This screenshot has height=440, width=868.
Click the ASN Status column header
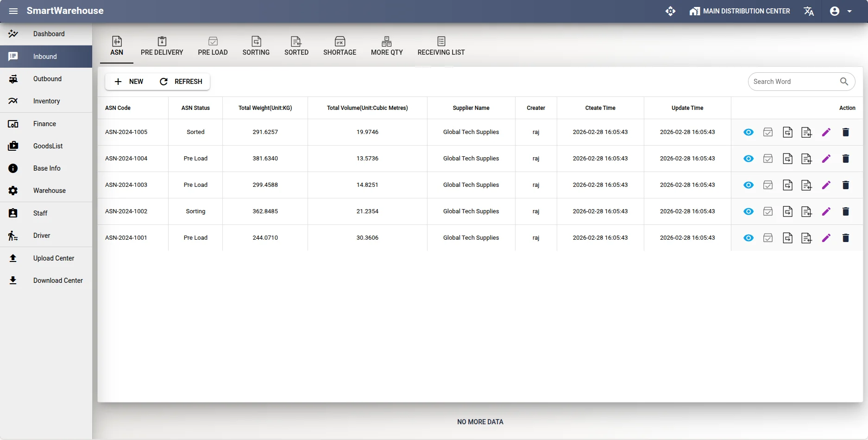click(x=195, y=108)
